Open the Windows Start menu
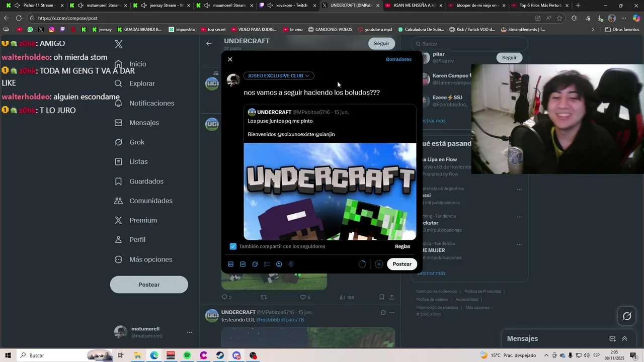The image size is (644, 362). tap(8, 355)
